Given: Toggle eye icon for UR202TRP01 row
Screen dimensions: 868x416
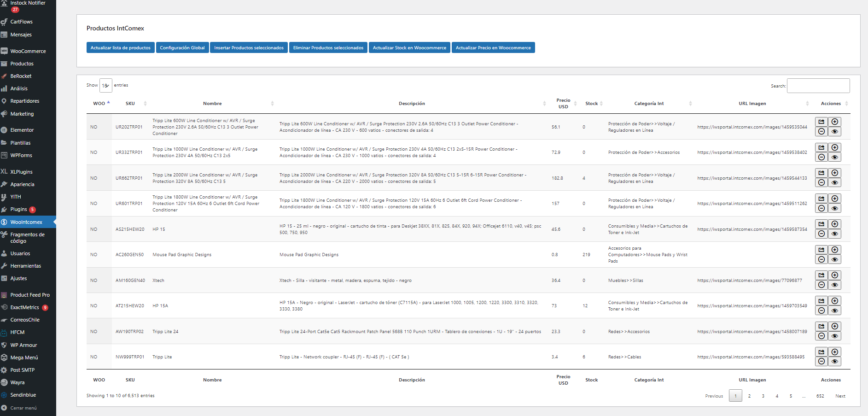Looking at the screenshot, I should click(834, 132).
